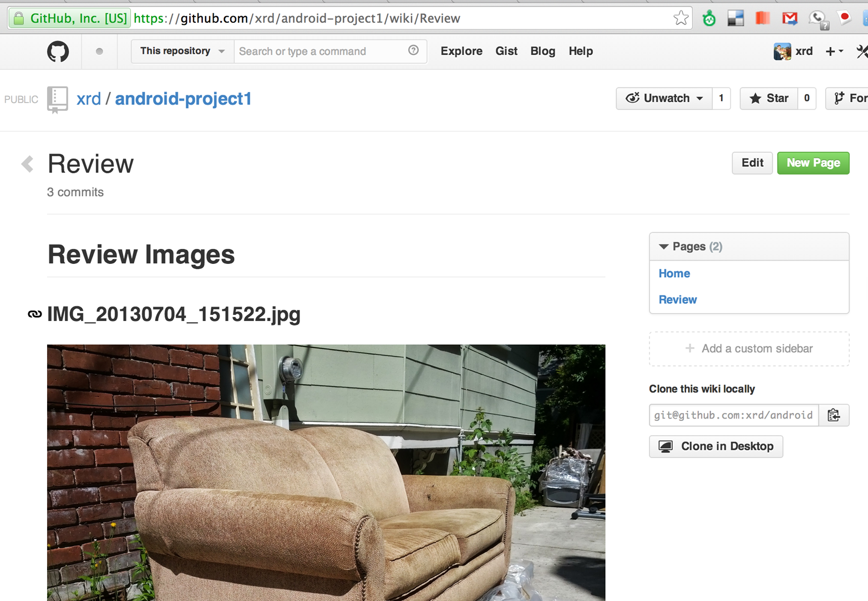Click the search help question icon
Viewport: 868px width, 601px height.
[x=413, y=50]
